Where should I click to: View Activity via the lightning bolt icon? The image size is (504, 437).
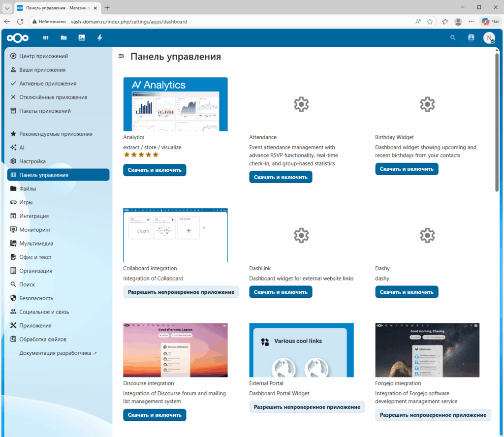[99, 37]
